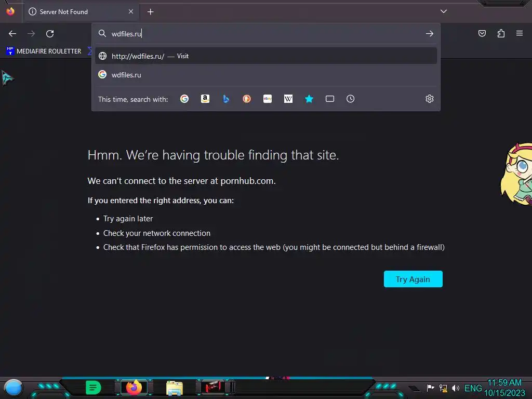The height and width of the screenshot is (399, 532).
Task: Visit http://wdfiles.ru/ suggestion
Action: (x=266, y=56)
